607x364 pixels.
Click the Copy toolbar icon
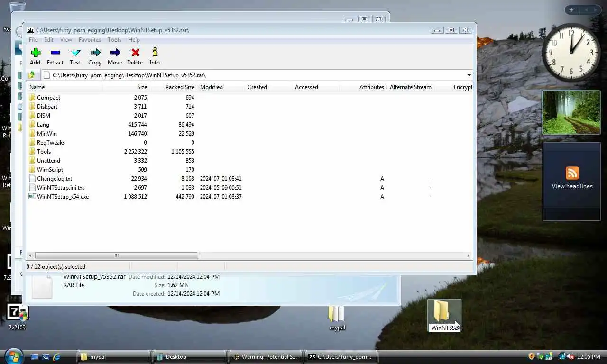[95, 53]
